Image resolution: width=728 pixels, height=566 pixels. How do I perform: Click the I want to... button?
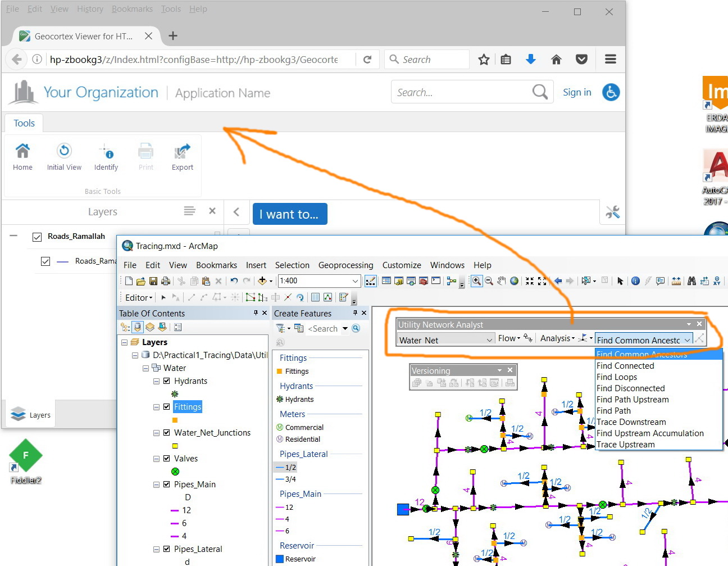290,214
